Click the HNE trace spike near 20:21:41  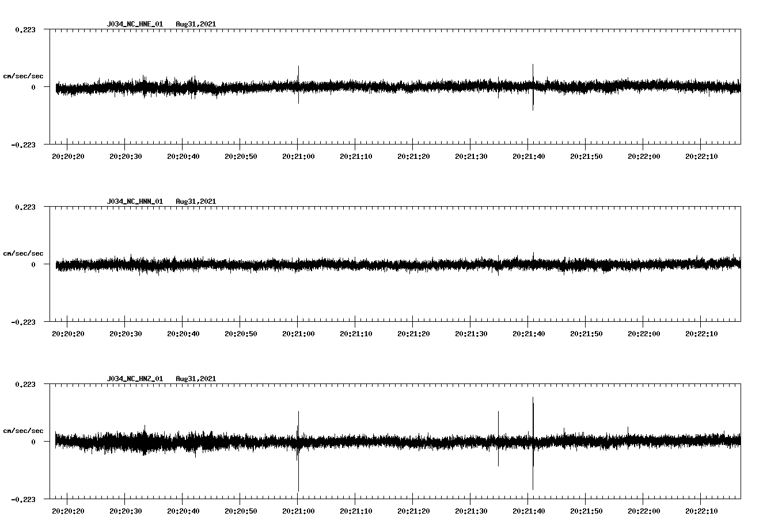[533, 87]
